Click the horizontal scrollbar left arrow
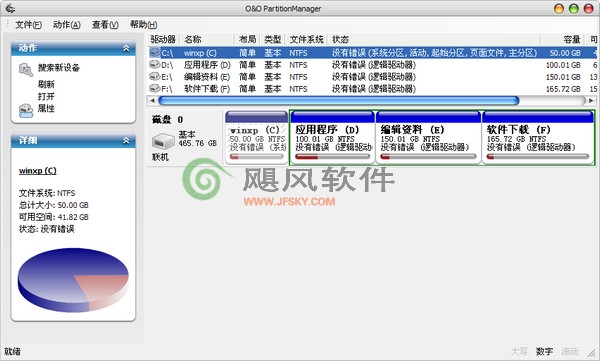This screenshot has height=361, width=600. pos(152,101)
